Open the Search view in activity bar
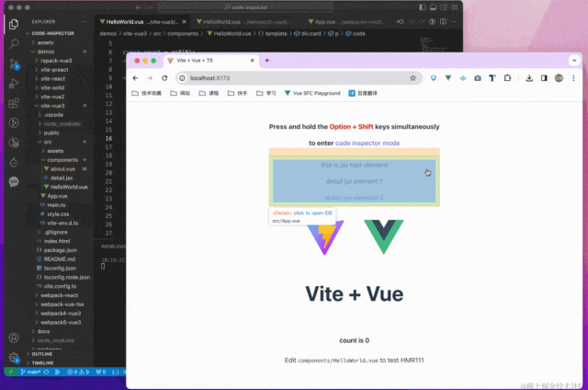588x390 pixels. pos(14,42)
